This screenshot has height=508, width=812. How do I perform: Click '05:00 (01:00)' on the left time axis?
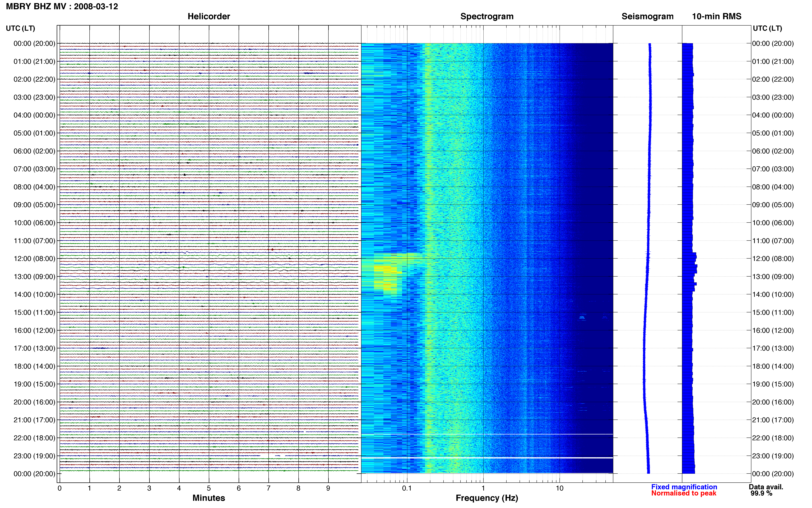34,133
